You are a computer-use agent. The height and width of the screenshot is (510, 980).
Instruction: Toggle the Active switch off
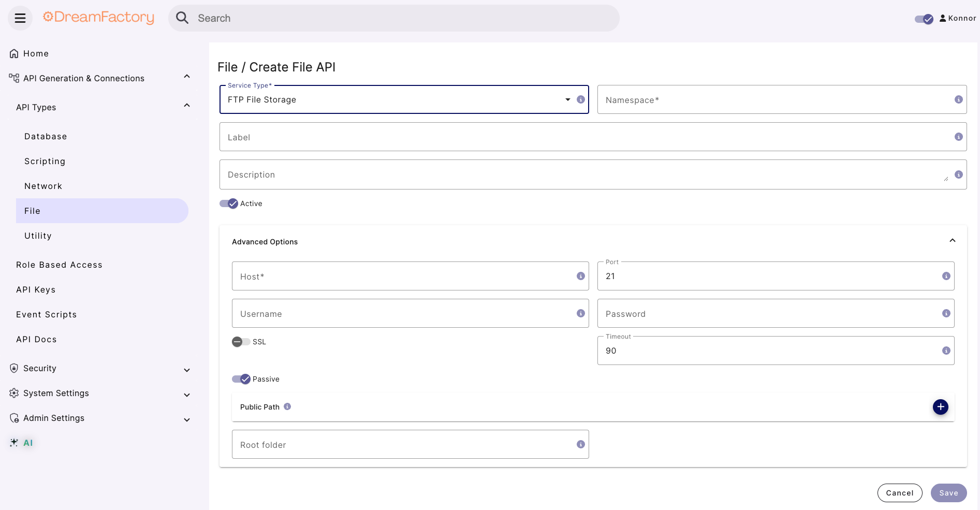pos(229,203)
